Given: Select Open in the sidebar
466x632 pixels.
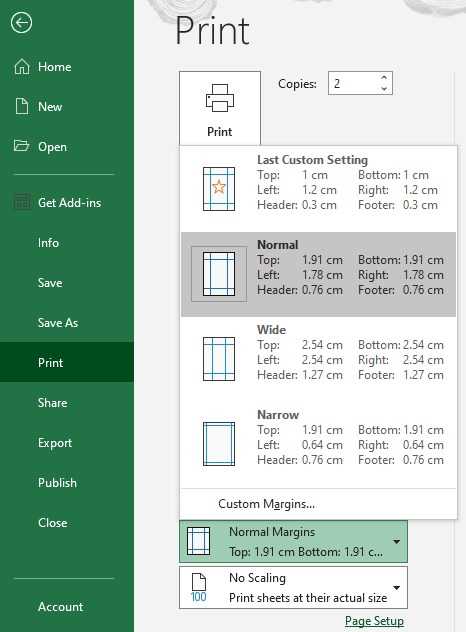Looking at the screenshot, I should [52, 147].
